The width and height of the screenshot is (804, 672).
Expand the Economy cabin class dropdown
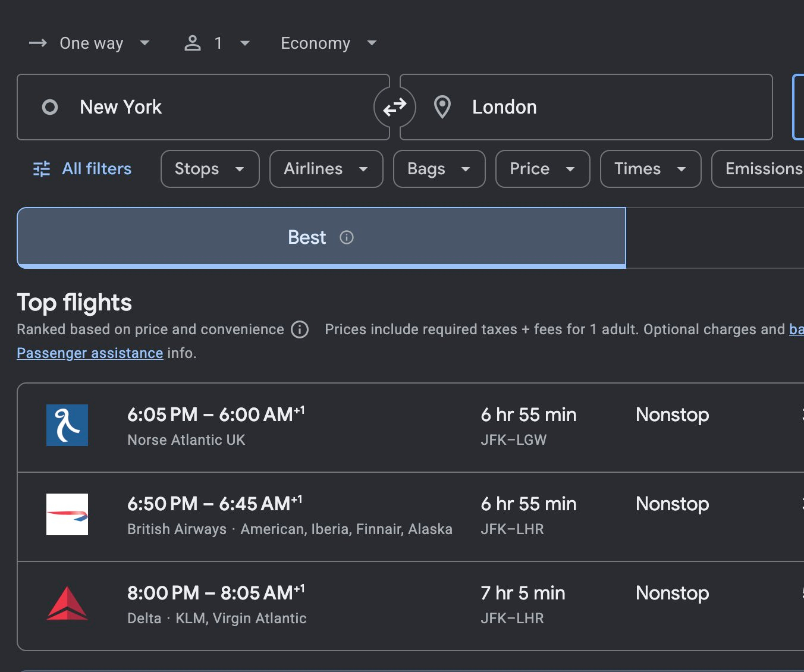pos(328,43)
